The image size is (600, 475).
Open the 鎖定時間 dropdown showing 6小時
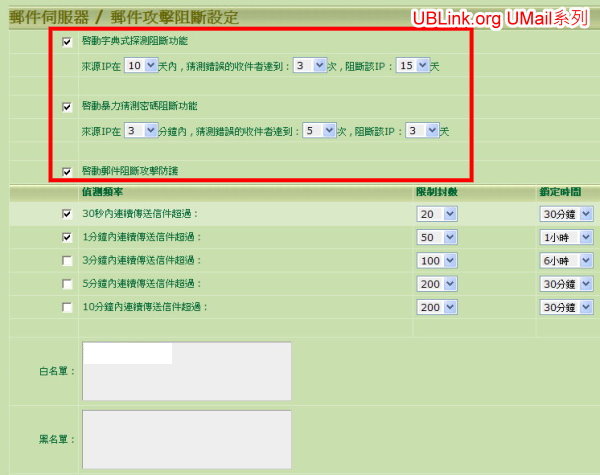coord(566,260)
